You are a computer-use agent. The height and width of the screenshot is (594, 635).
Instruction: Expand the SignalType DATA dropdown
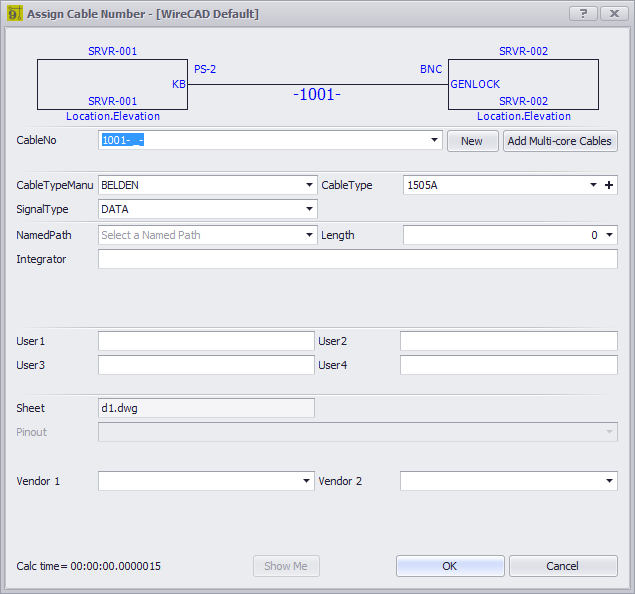(309, 209)
